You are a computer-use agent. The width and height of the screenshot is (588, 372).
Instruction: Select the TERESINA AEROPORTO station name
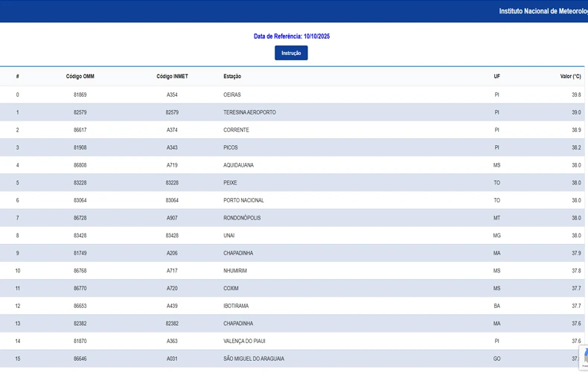(249, 112)
